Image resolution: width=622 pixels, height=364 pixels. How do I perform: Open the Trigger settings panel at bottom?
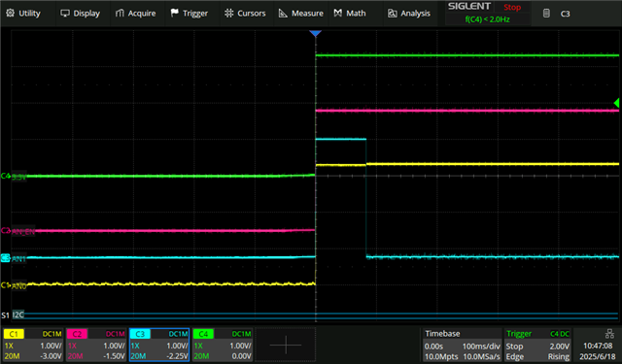[x=537, y=345]
